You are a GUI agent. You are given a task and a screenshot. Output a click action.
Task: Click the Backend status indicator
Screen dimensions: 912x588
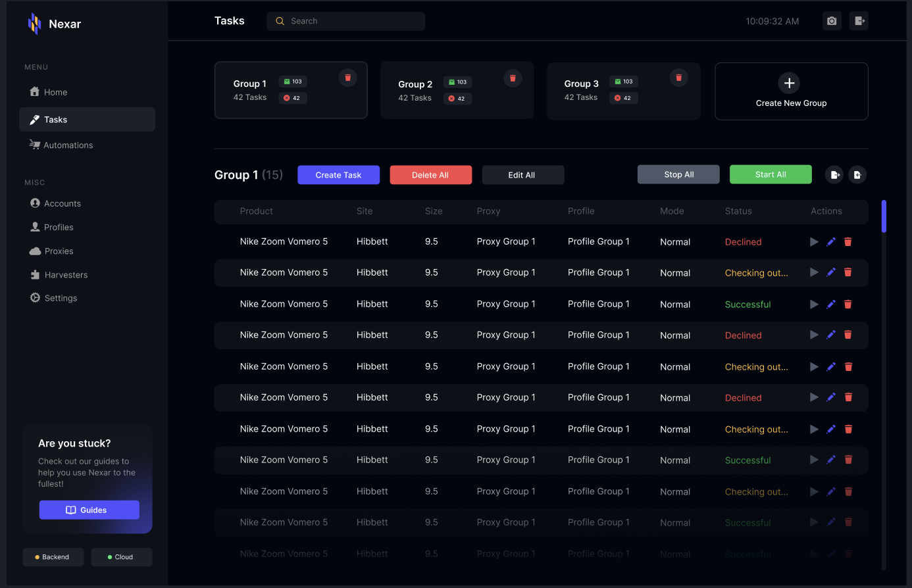pyautogui.click(x=53, y=557)
